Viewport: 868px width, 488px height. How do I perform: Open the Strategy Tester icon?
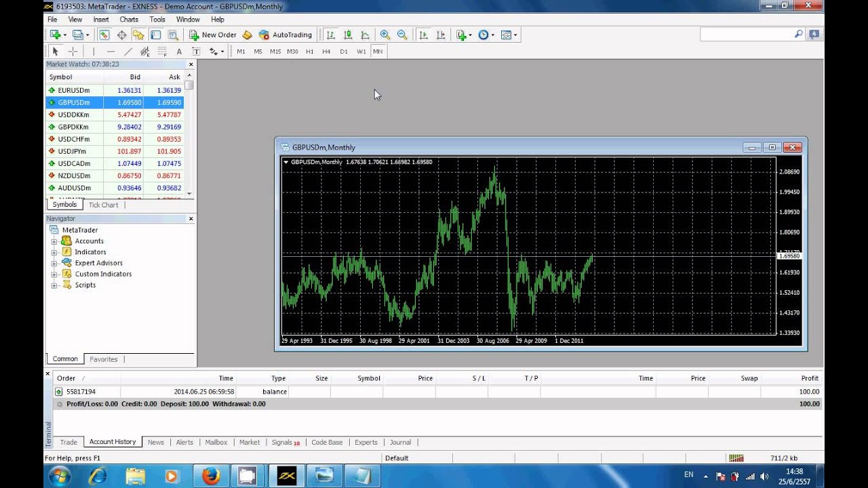click(172, 35)
